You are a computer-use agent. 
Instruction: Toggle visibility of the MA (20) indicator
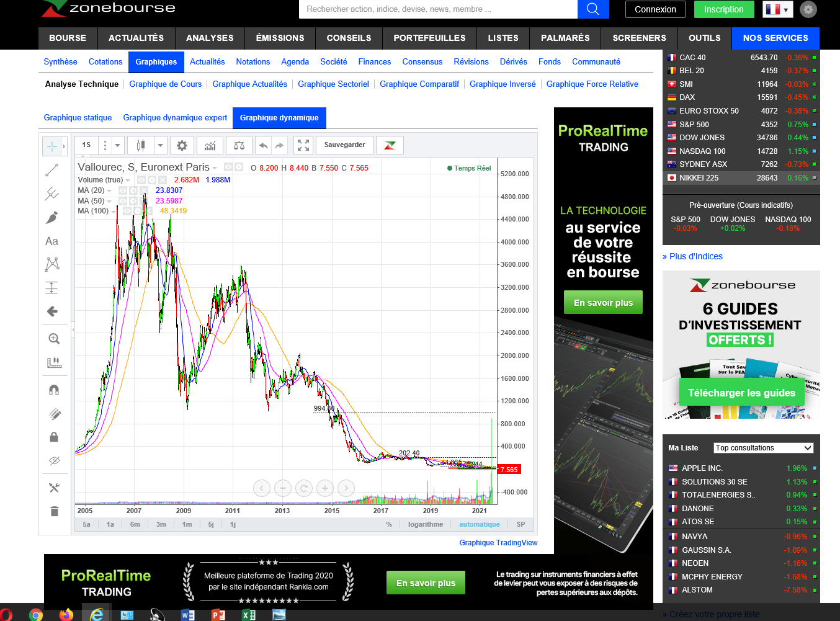[x=123, y=190]
